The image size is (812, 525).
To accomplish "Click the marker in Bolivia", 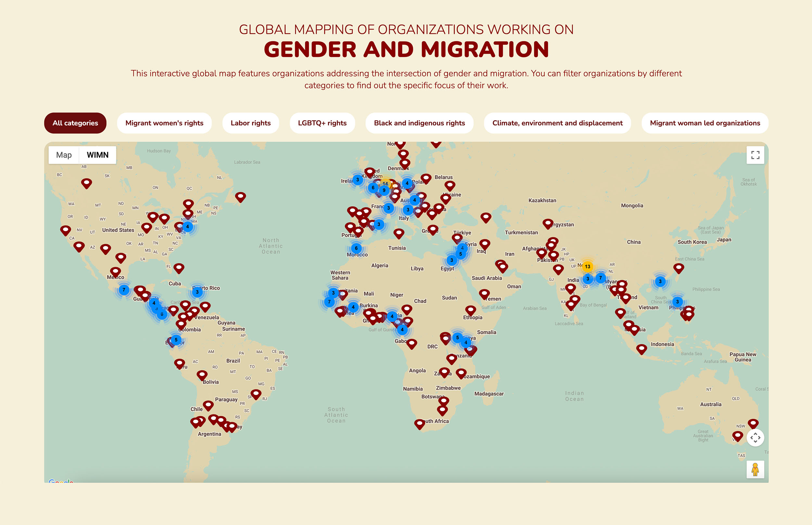I will (202, 376).
